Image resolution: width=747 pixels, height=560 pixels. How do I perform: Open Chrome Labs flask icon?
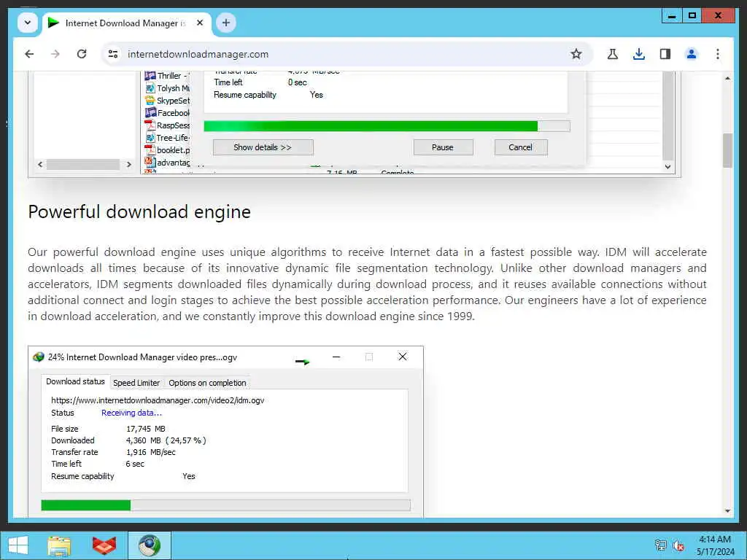(613, 54)
